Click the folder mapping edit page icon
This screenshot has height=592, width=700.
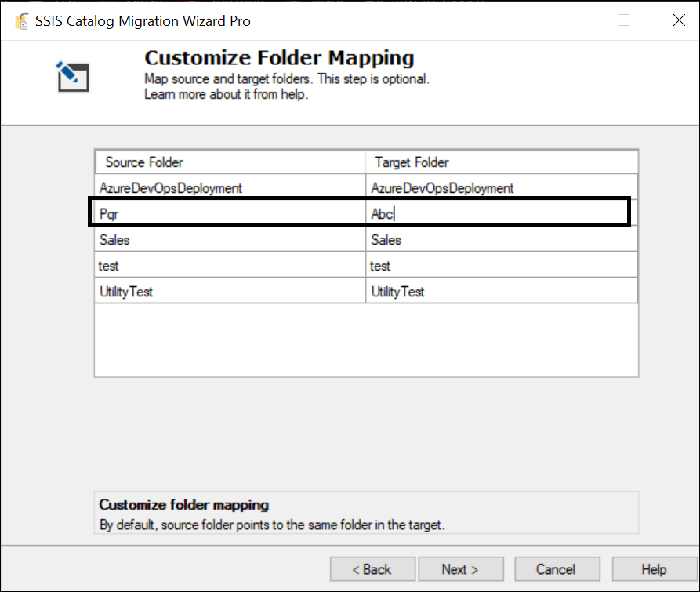click(x=73, y=77)
